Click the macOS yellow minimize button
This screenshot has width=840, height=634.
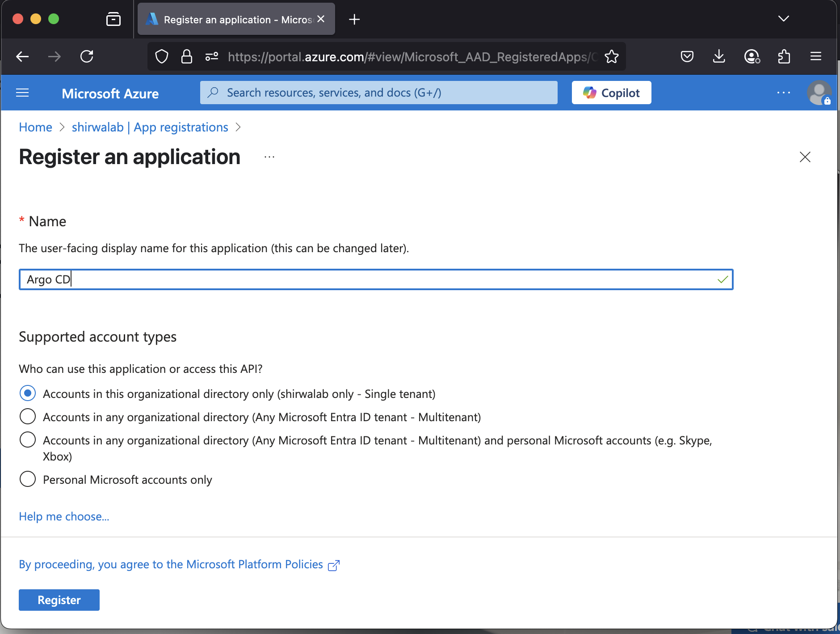coord(36,19)
